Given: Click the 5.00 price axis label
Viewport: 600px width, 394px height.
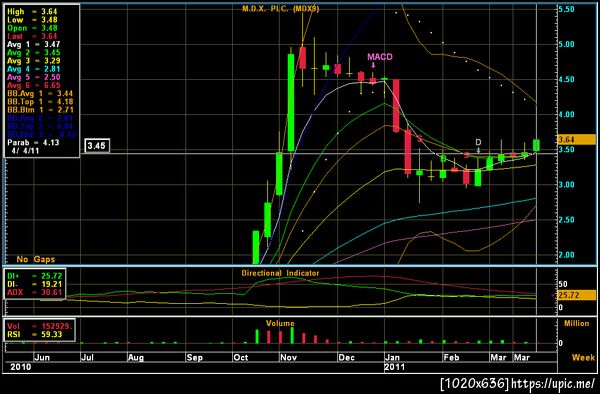Looking at the screenshot, I should (x=566, y=44).
